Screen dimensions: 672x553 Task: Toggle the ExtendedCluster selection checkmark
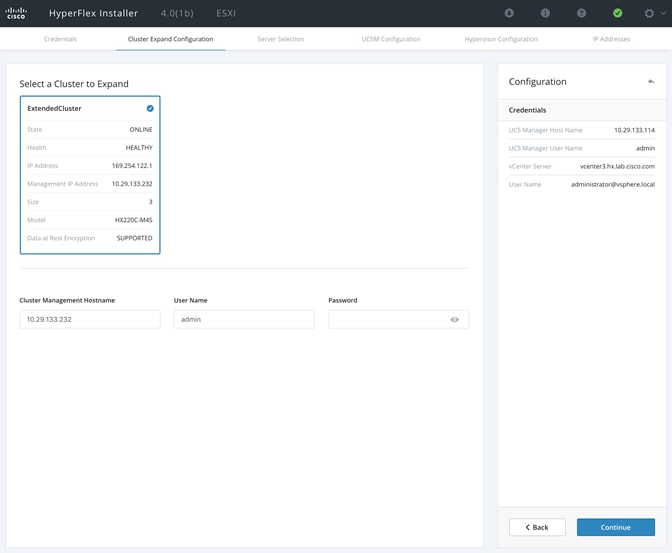click(x=150, y=108)
